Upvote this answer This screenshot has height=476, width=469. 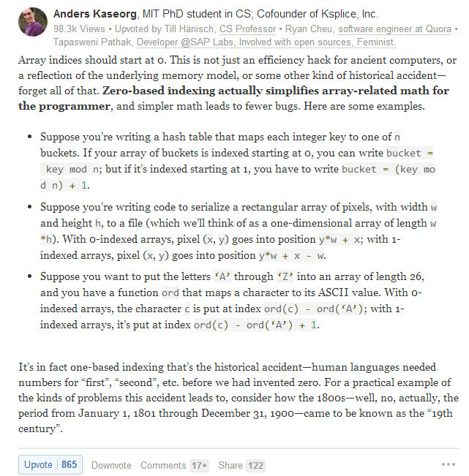39,465
